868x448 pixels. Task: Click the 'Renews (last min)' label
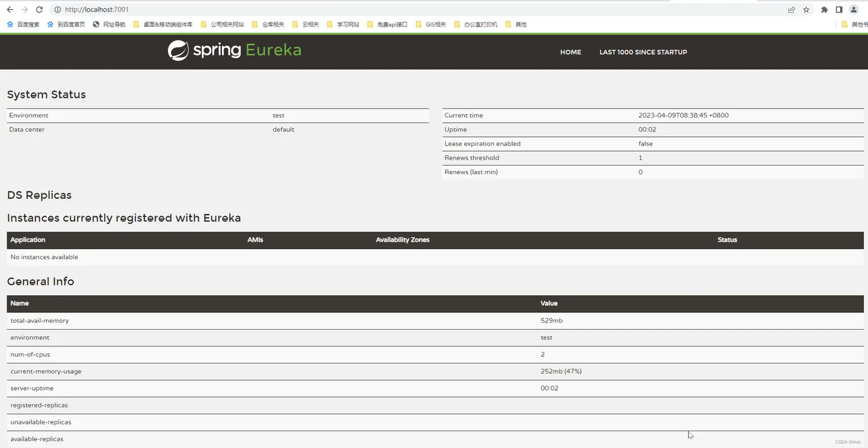click(471, 172)
